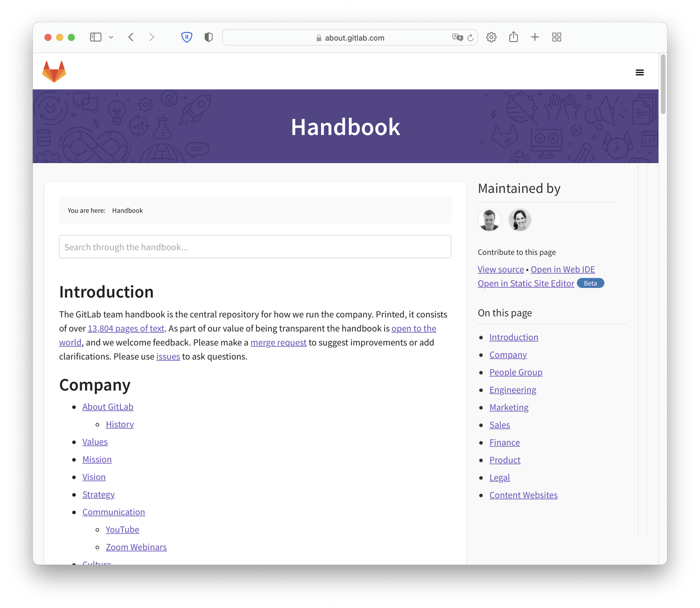Open the Web IDE link

coord(563,269)
